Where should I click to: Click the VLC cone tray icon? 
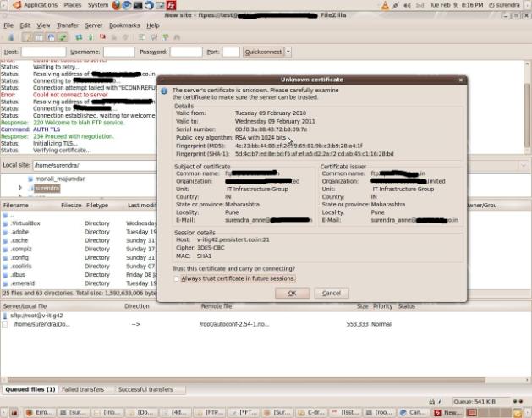pos(385,5)
